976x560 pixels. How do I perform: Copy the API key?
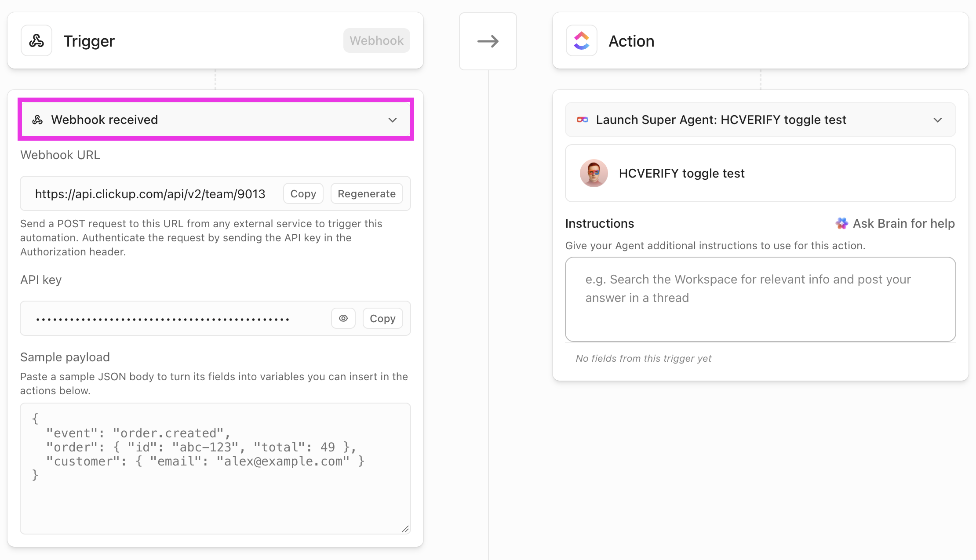point(382,318)
